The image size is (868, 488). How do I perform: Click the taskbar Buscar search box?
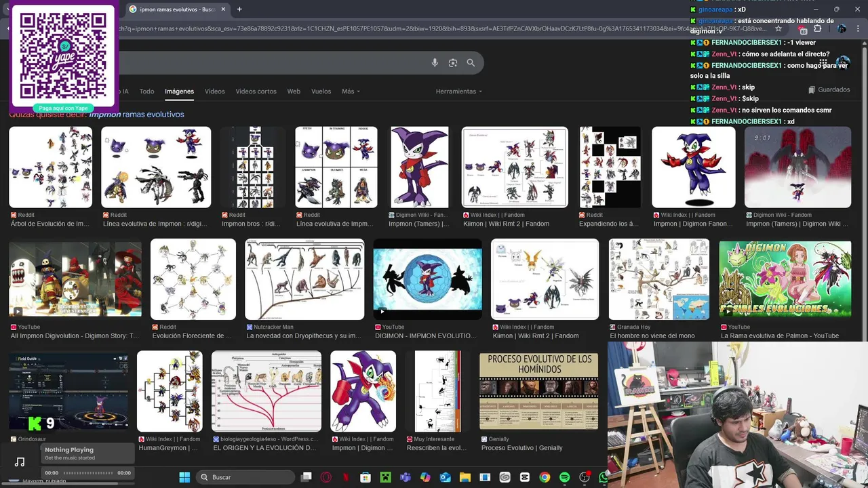[x=245, y=477]
